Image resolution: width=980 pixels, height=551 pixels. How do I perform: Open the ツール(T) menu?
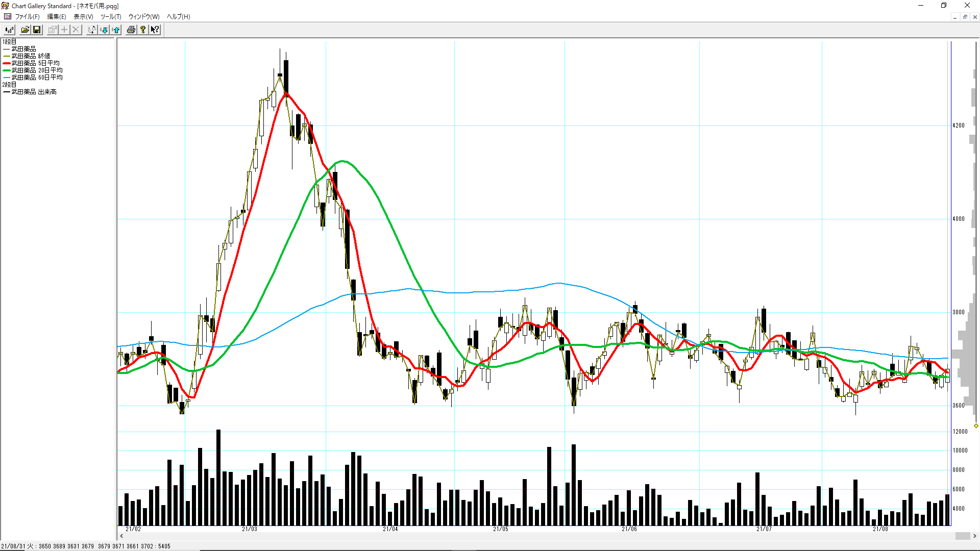click(110, 17)
